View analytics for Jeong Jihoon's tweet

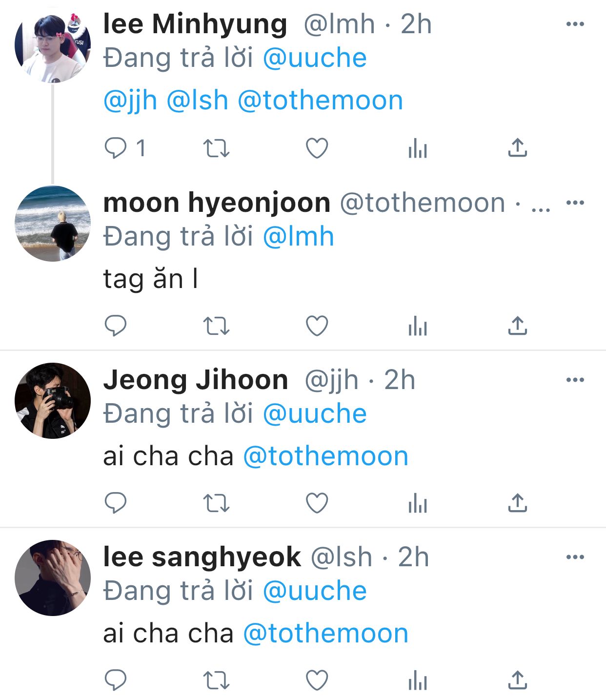tap(418, 503)
